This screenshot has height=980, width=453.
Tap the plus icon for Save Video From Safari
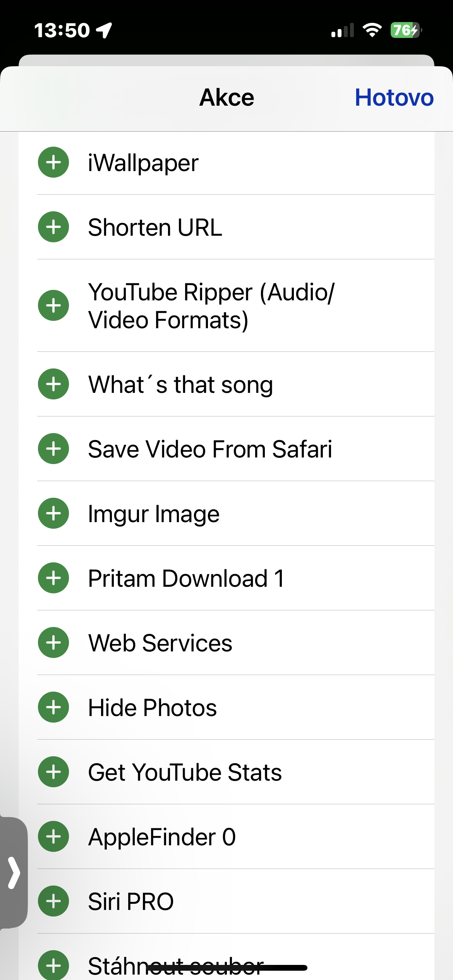tap(53, 449)
